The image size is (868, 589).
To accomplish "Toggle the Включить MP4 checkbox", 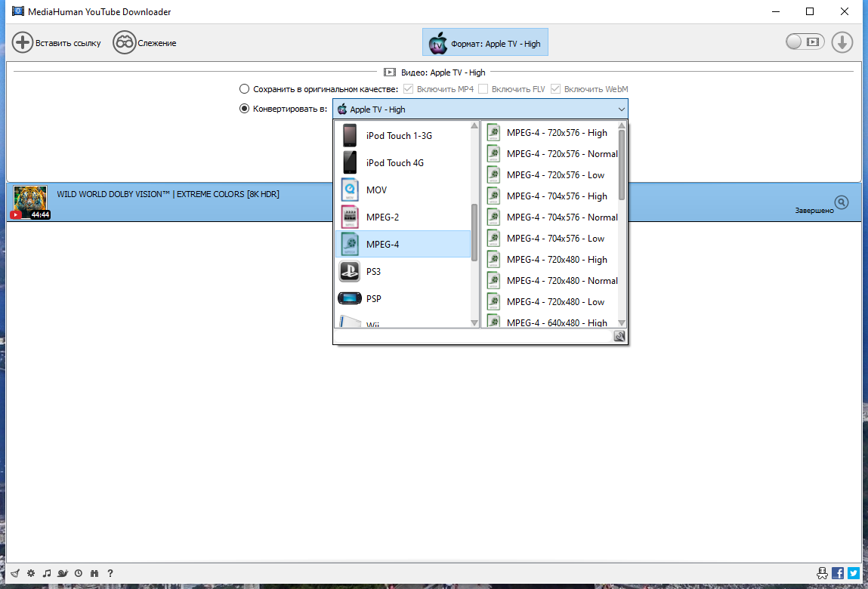I will [x=409, y=89].
